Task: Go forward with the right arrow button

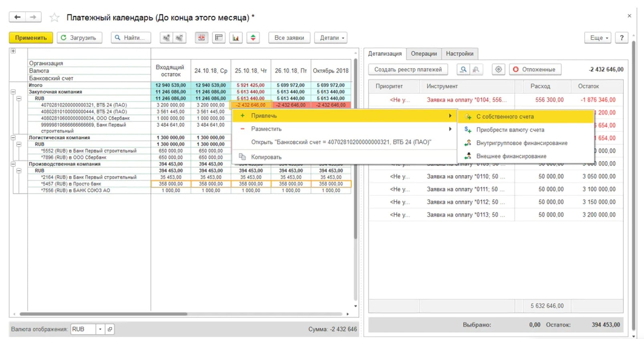Action: tap(33, 17)
